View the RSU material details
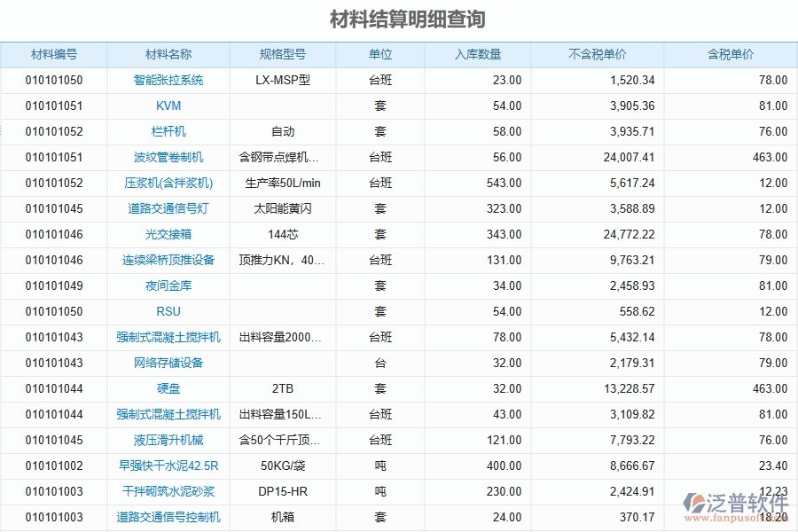This screenshot has width=798, height=532. [x=168, y=311]
